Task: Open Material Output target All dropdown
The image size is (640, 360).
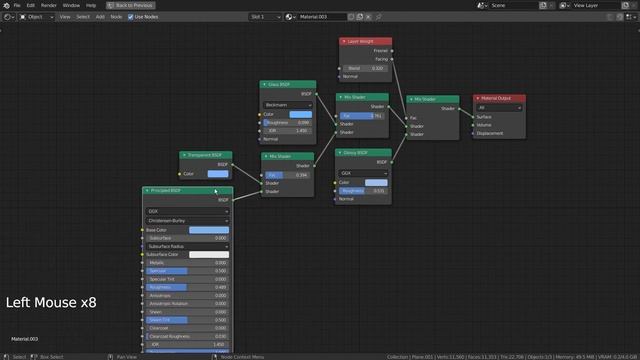Action: point(499,108)
